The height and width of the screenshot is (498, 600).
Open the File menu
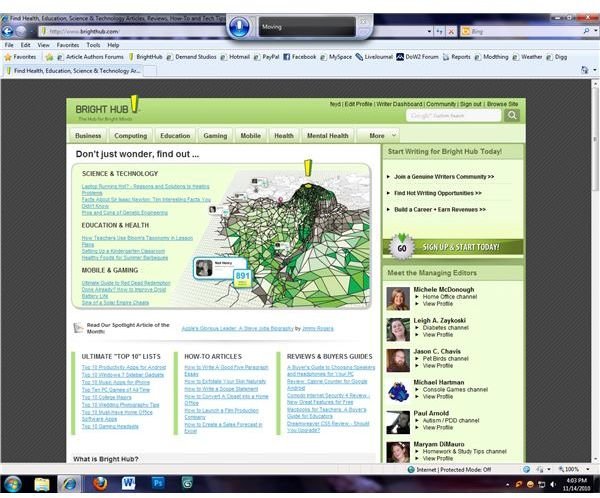click(9, 45)
